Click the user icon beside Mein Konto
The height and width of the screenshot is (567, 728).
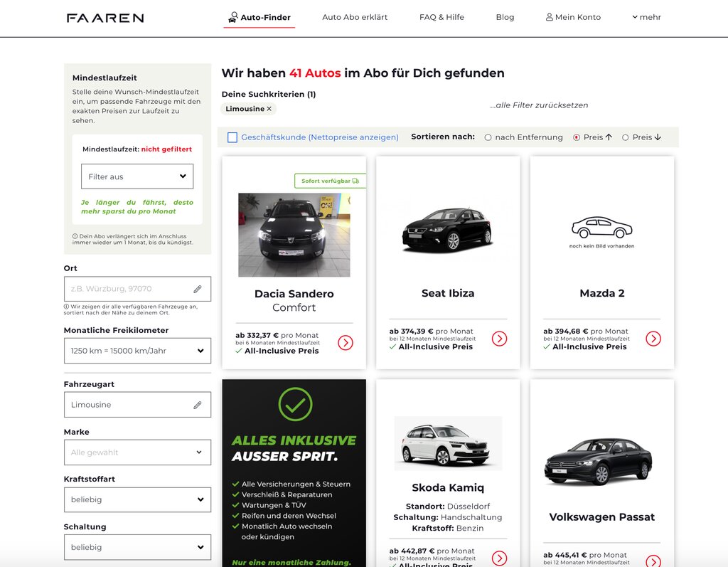click(x=550, y=17)
